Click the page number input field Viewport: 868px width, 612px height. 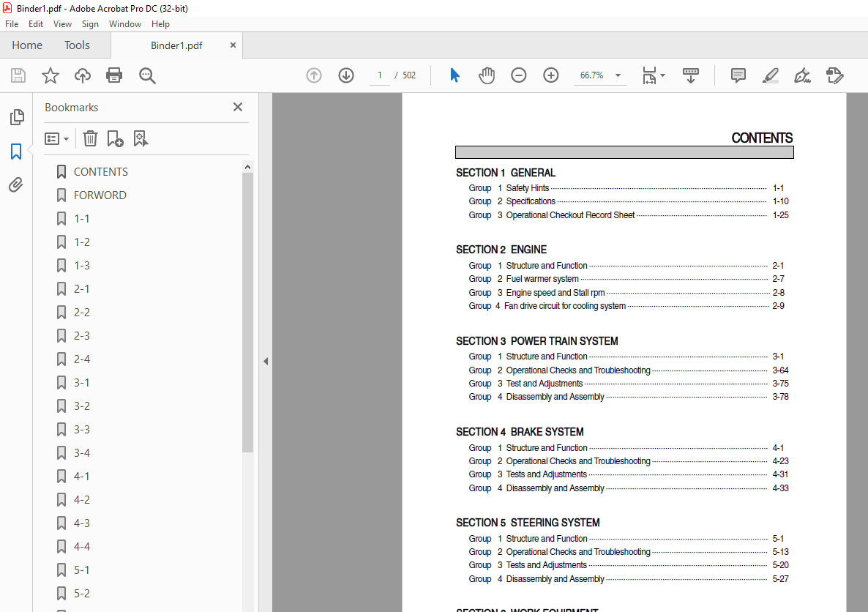380,75
